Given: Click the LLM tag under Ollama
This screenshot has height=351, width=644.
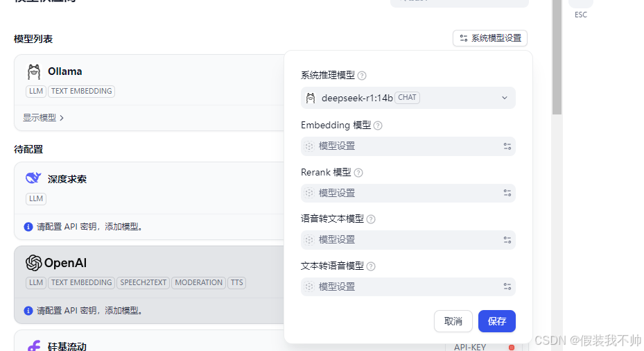Looking at the screenshot, I should [x=36, y=92].
